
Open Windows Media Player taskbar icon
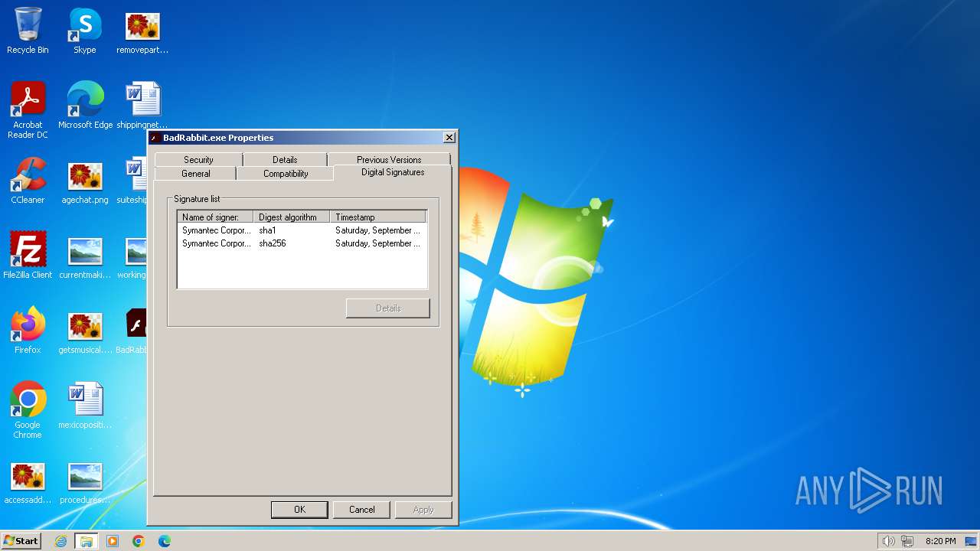coord(113,541)
